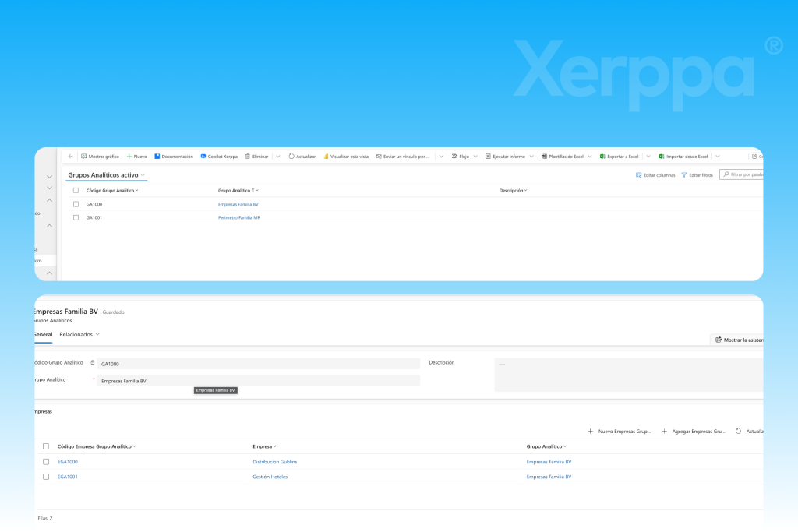Click Importar desde Excel
This screenshot has width=798, height=532.
tap(683, 156)
